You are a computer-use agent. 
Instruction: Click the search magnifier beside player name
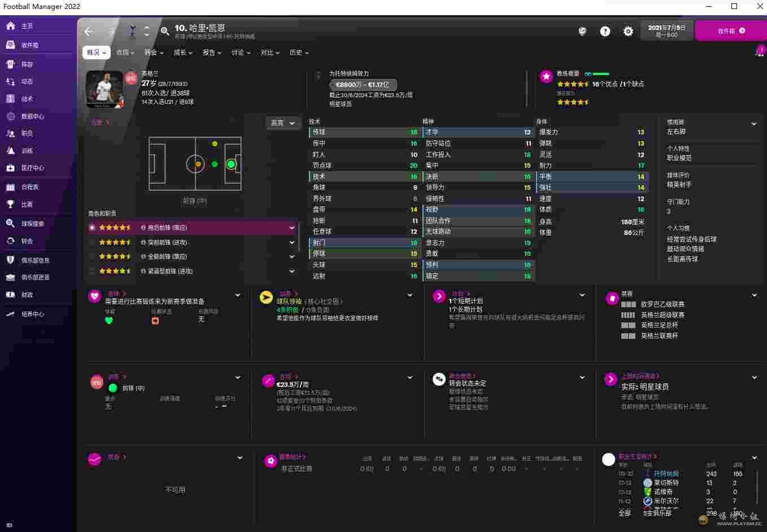(165, 32)
